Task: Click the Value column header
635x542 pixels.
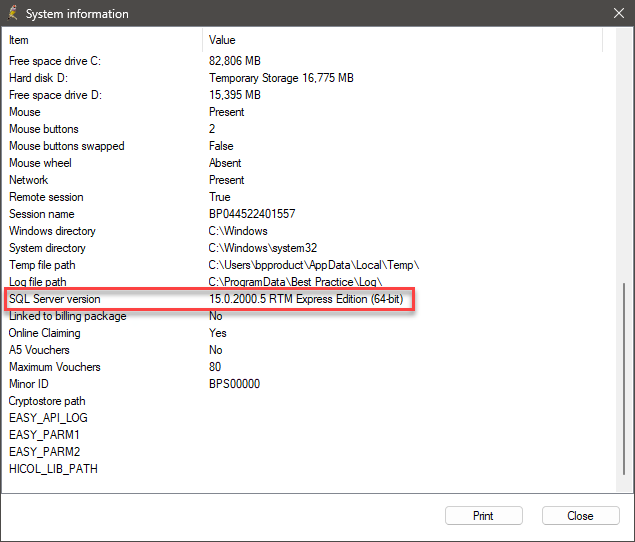Action: (x=402, y=40)
